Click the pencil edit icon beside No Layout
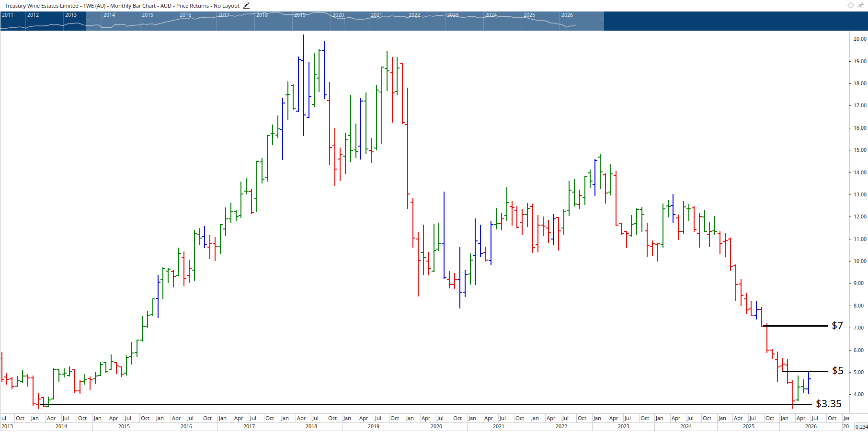This screenshot has height=433, width=868. 246,6
